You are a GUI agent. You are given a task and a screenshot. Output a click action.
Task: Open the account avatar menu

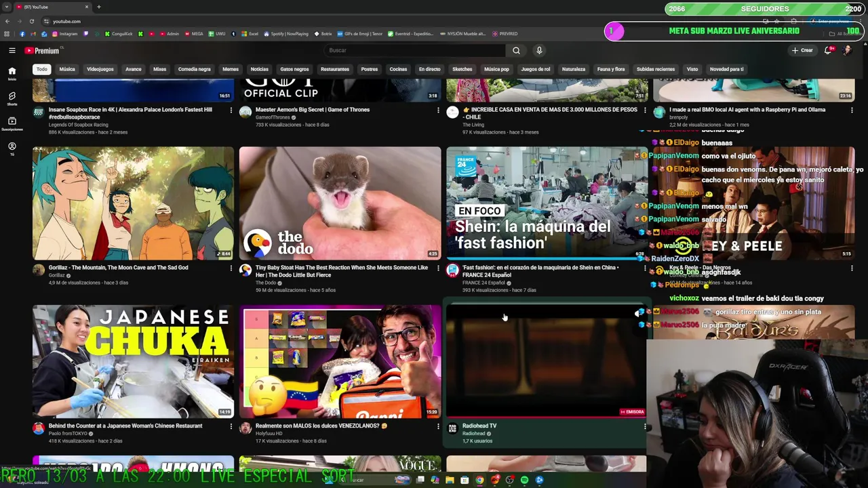click(x=847, y=50)
